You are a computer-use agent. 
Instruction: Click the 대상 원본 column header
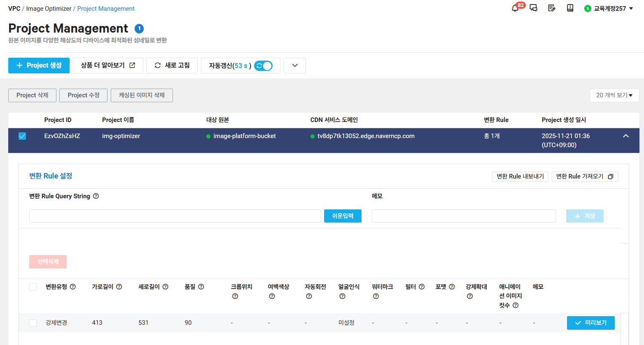tap(217, 120)
